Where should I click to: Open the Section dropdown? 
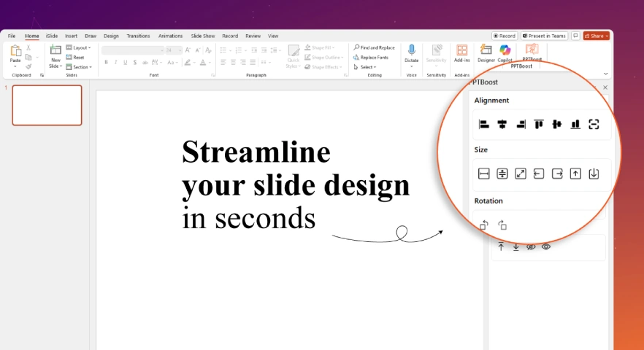(79, 67)
